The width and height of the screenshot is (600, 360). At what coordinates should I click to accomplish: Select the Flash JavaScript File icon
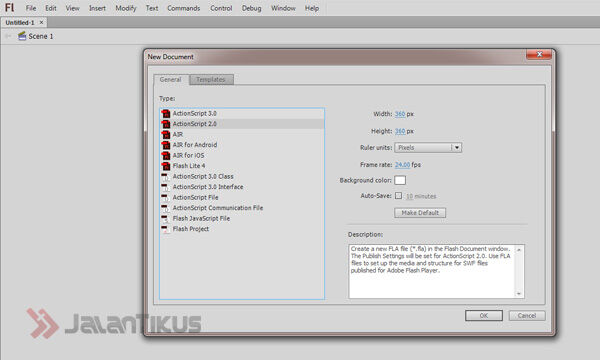(165, 218)
